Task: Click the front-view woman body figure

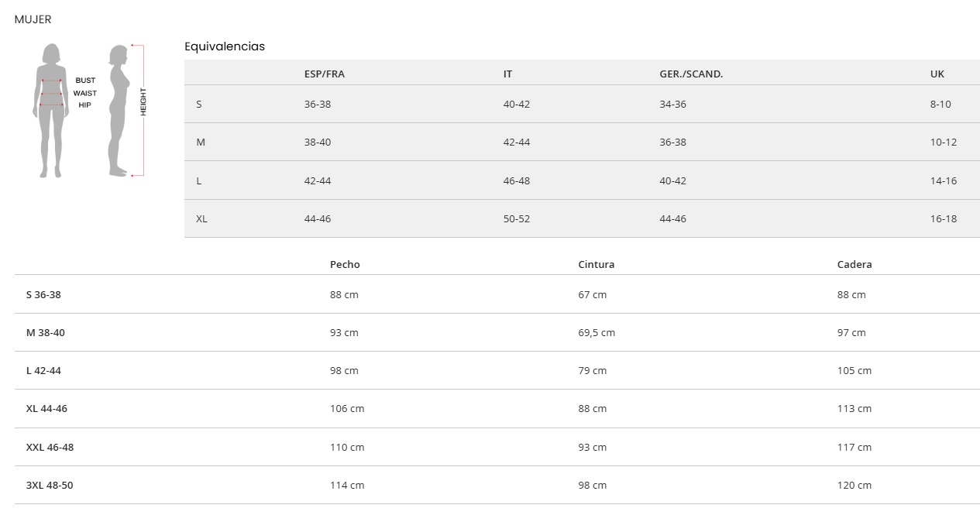Action: point(51,110)
